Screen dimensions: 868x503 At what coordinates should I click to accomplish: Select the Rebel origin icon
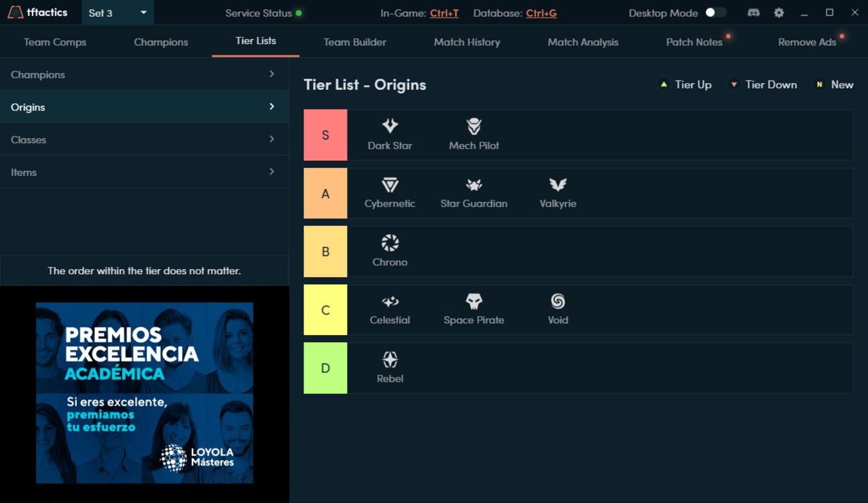tap(390, 360)
